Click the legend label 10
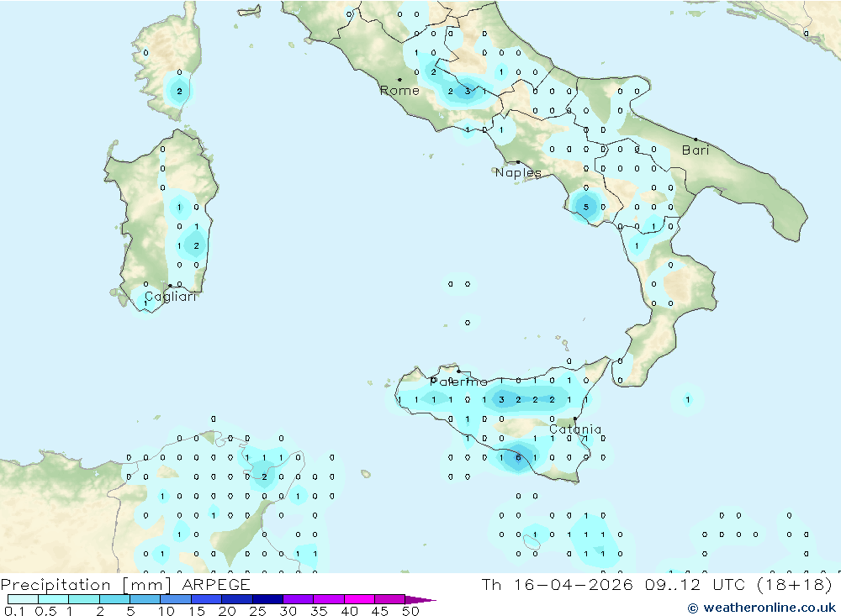 coord(167,611)
